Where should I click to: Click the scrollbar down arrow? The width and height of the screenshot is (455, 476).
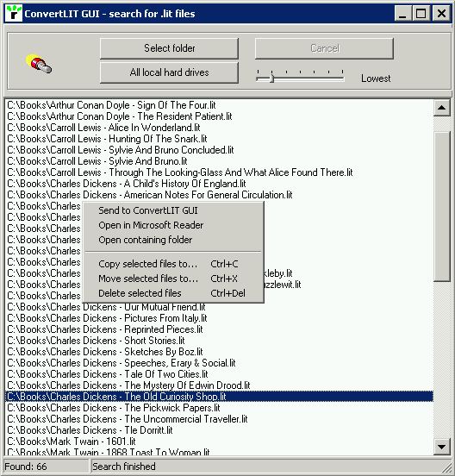tap(442, 447)
